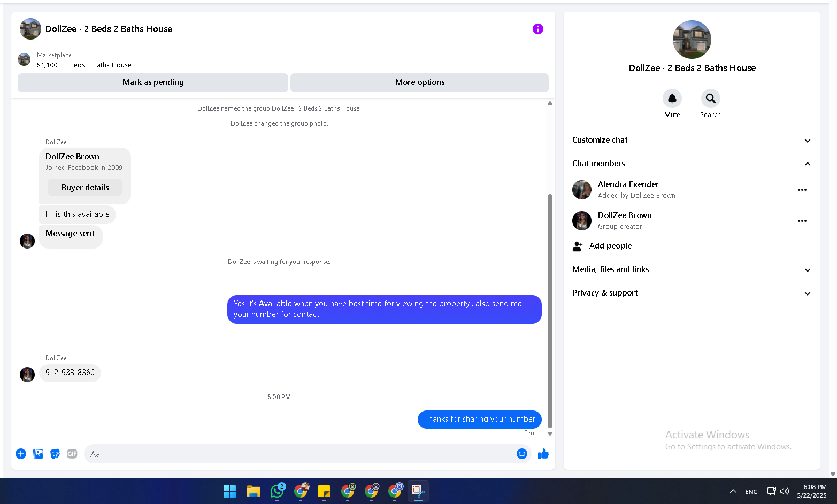Viewport: 837px width, 504px height.
Task: Click the "Group creator" label
Action: [x=620, y=227]
